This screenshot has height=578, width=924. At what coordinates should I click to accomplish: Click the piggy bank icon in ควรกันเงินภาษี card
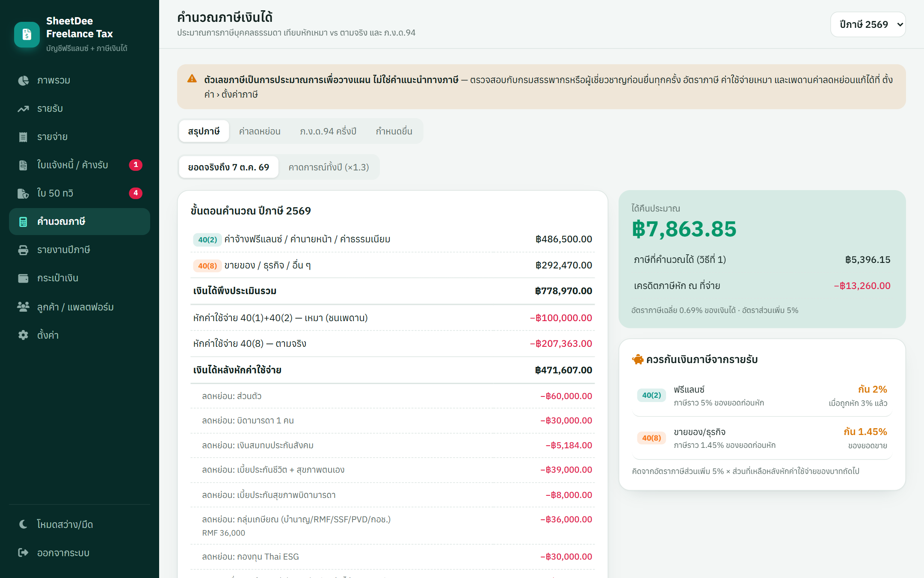point(637,359)
